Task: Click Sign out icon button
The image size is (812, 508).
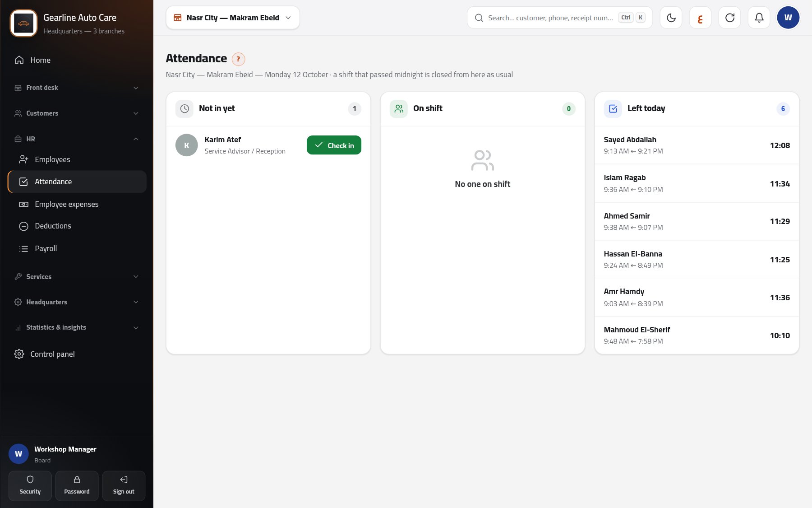Action: click(124, 486)
